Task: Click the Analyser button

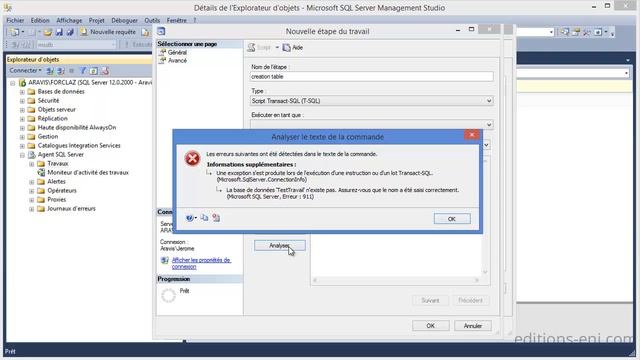Action: pyautogui.click(x=280, y=245)
